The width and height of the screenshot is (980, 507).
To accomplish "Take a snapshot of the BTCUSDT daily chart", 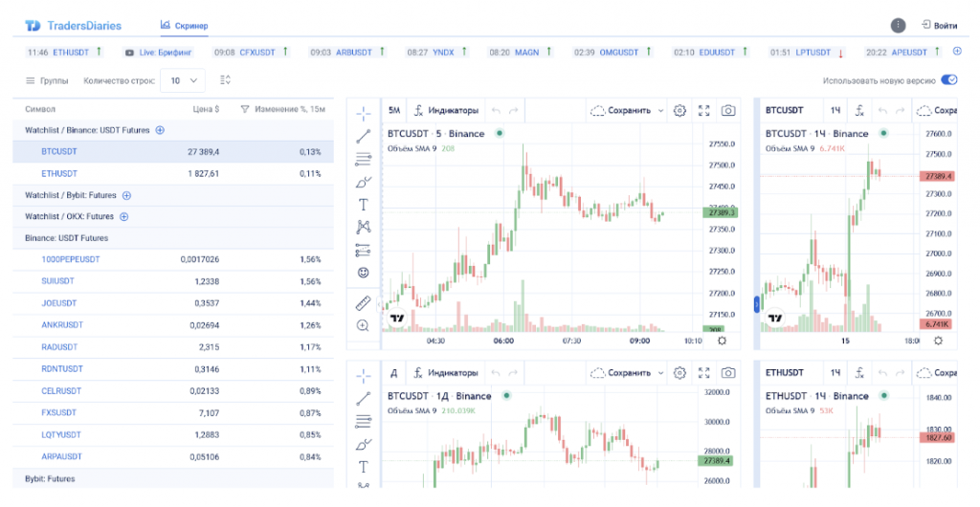I will tap(728, 373).
